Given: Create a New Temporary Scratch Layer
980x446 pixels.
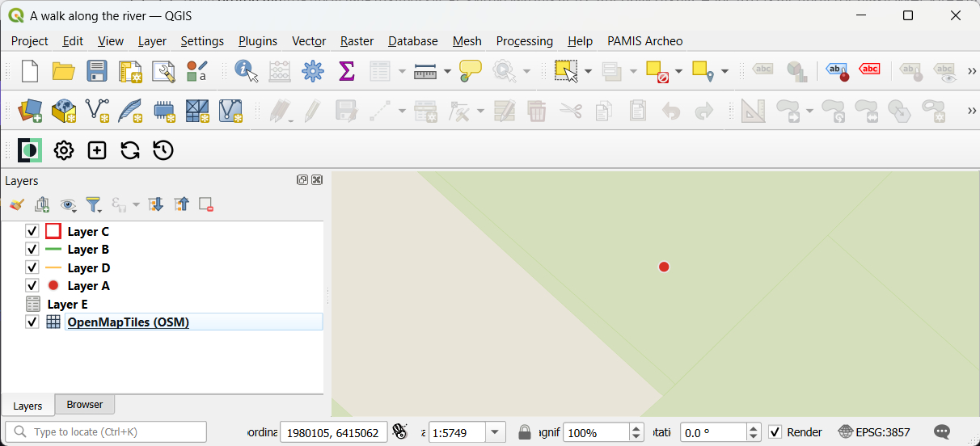Looking at the screenshot, I should click(x=164, y=111).
